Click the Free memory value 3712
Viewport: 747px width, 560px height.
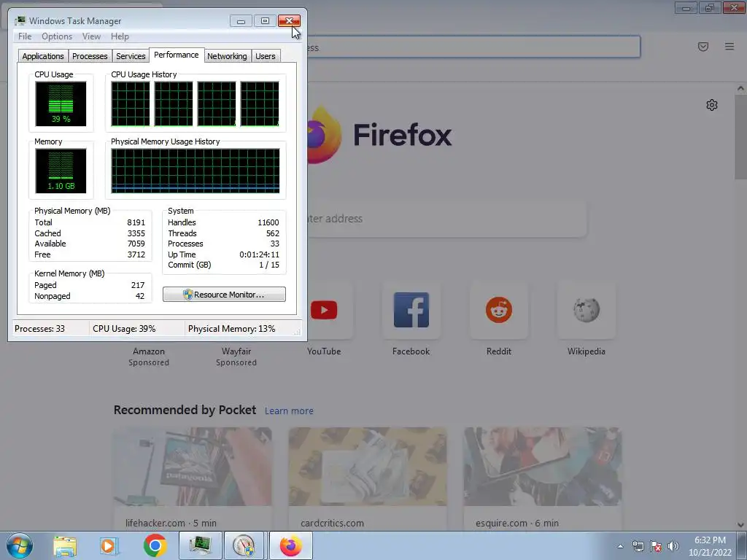click(x=136, y=254)
